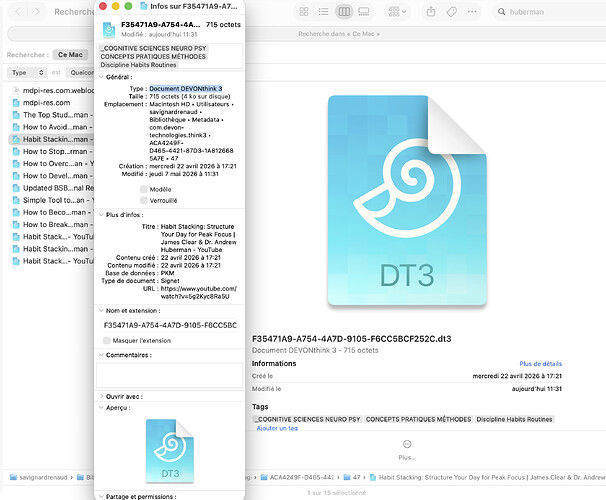This screenshot has width=606, height=500.
Task: Switch Finder to list view
Action: pos(323,12)
